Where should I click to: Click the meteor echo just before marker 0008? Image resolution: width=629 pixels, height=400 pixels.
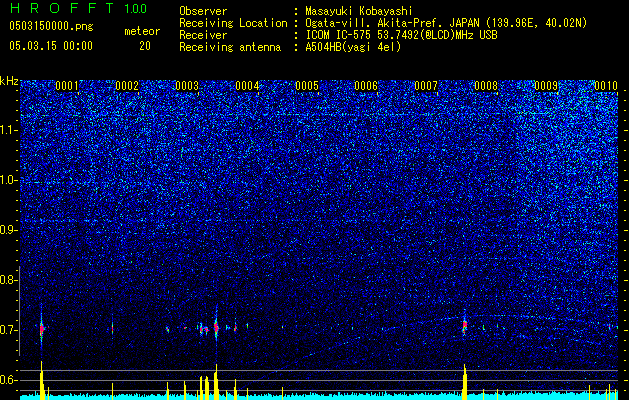click(465, 325)
